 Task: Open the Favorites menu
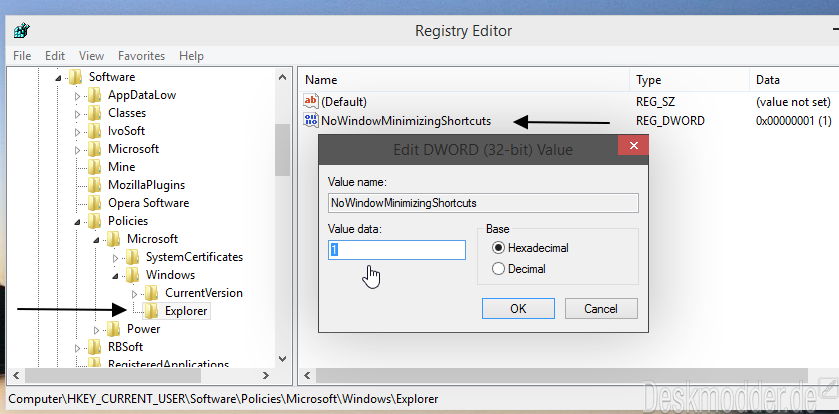[x=141, y=56]
